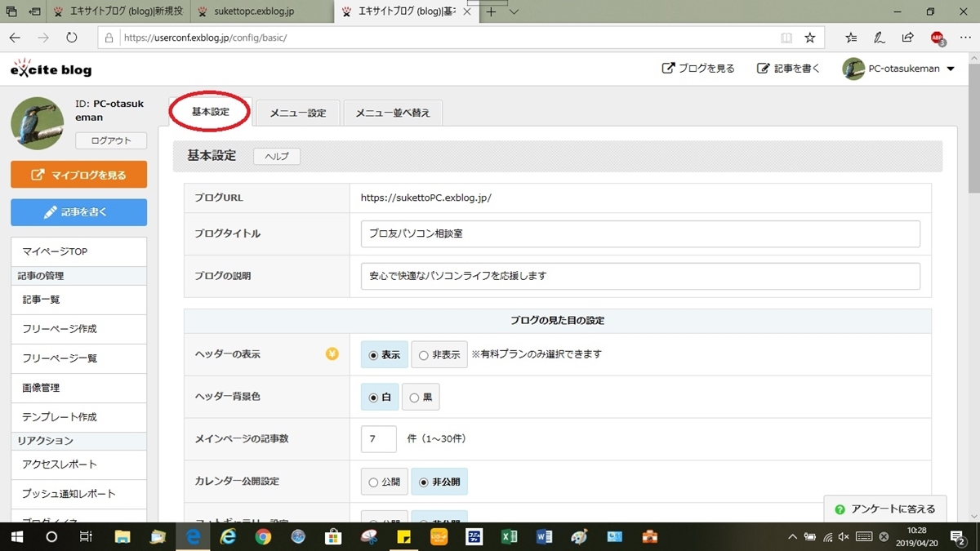This screenshot has height=551, width=980.
Task: Switch to エキサイトブログ 新規投稿 browser tab
Action: click(120, 12)
